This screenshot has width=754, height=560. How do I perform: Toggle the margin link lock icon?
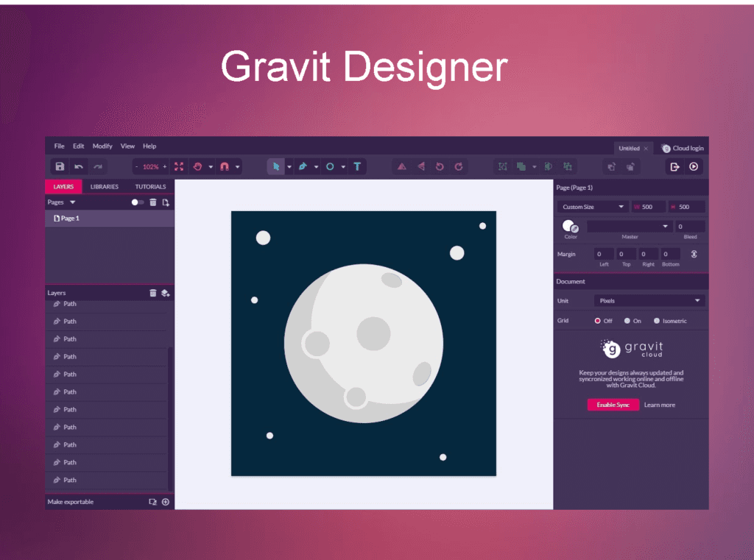[x=694, y=254]
